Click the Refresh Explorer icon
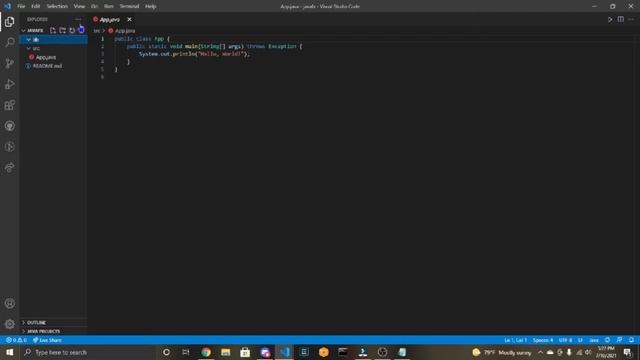640x360 pixels. tap(72, 30)
